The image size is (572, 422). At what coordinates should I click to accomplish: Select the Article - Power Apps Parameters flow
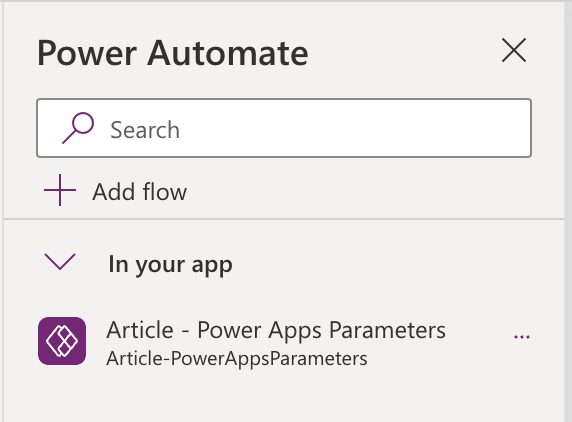(276, 330)
